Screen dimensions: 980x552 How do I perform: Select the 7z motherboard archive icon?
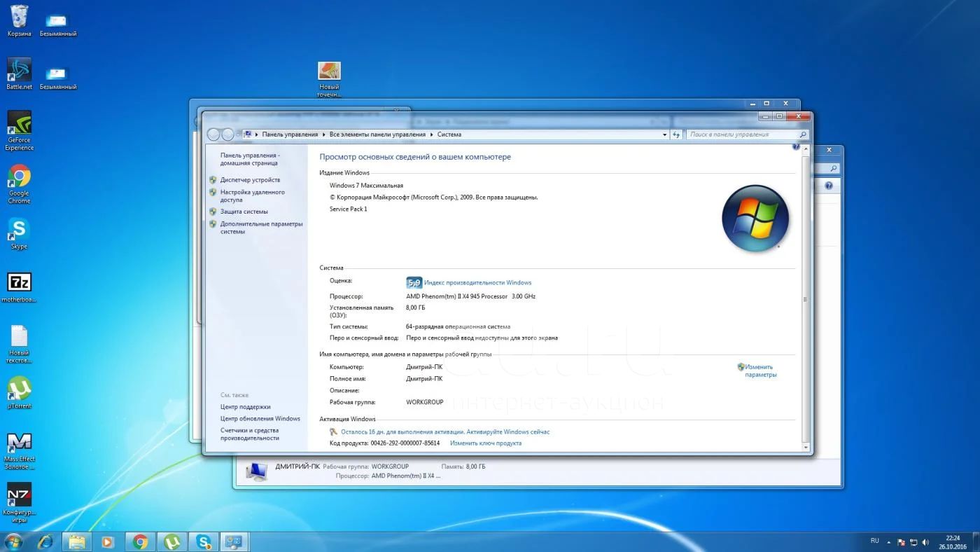[x=19, y=287]
